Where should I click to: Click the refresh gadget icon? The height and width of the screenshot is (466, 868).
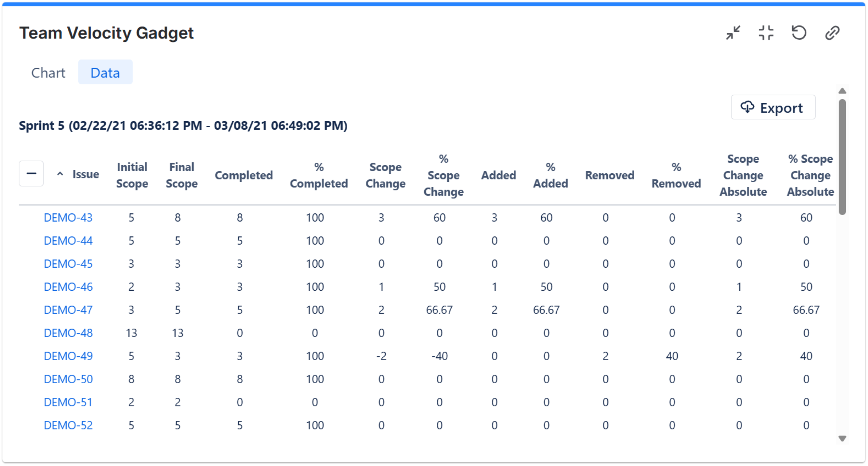(x=799, y=33)
